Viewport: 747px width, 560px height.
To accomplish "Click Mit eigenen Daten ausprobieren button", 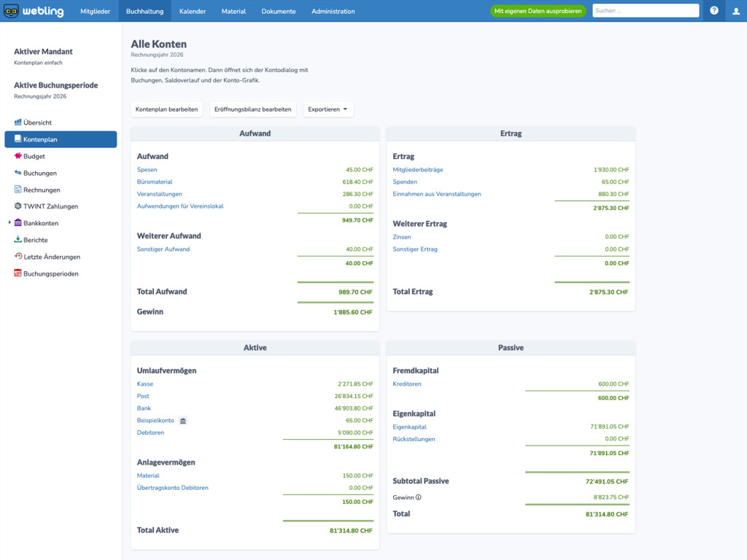I will [x=538, y=11].
